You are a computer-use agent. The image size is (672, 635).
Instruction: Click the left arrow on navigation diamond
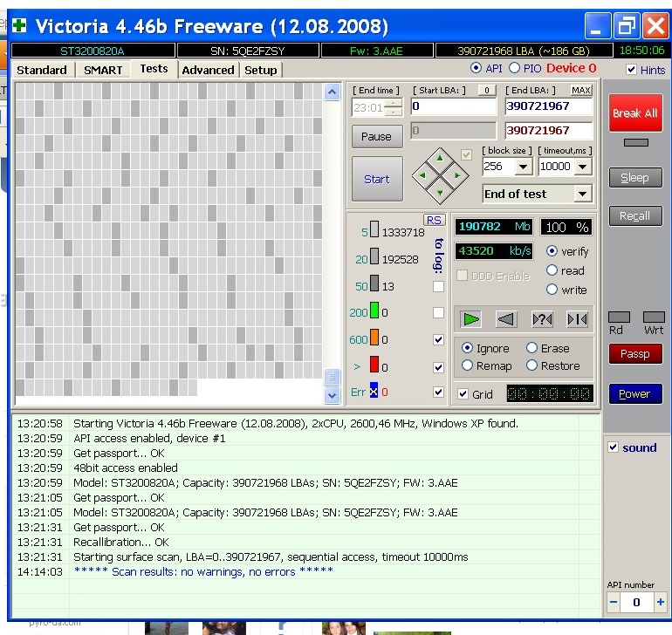(422, 175)
